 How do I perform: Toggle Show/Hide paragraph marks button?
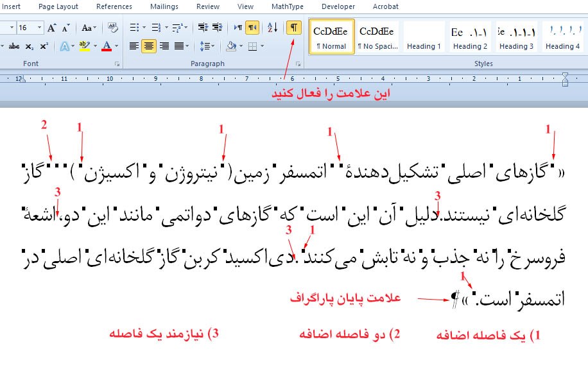pos(293,28)
